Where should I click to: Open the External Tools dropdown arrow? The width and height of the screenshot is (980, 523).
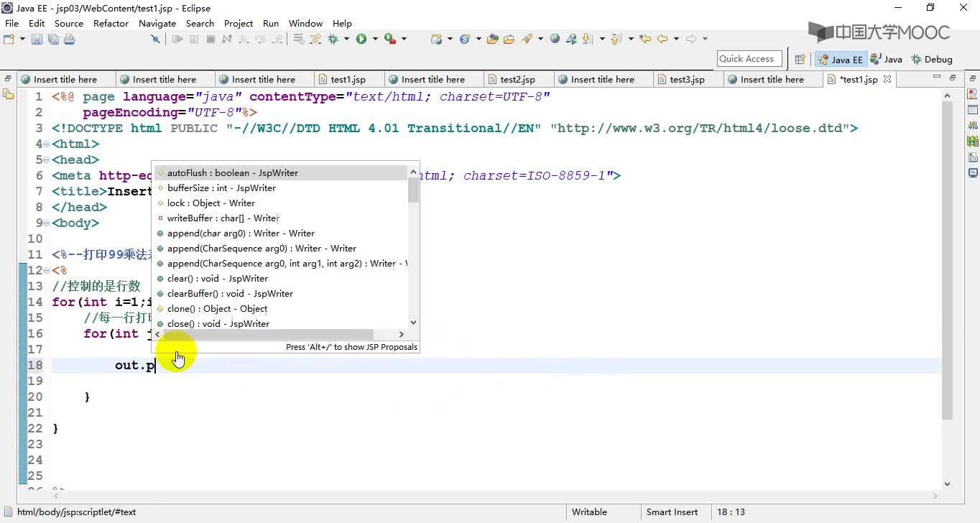(404, 39)
